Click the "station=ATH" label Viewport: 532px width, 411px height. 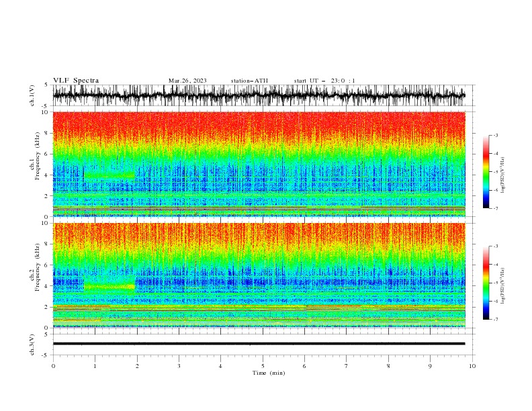pos(249,81)
